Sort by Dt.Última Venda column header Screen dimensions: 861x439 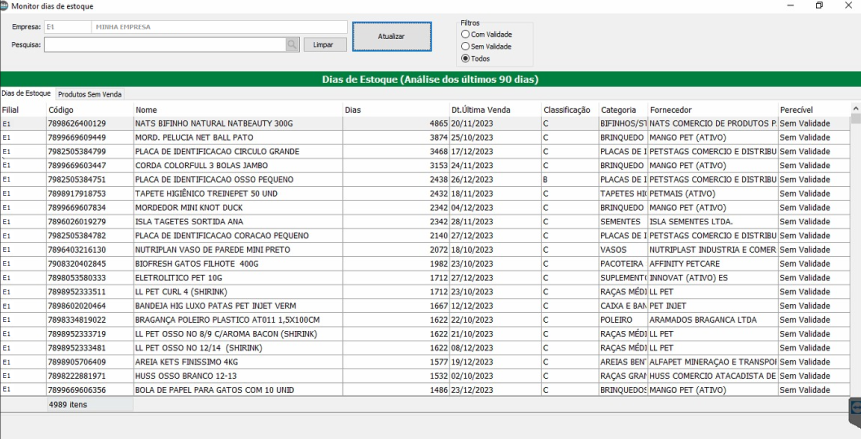coord(480,109)
